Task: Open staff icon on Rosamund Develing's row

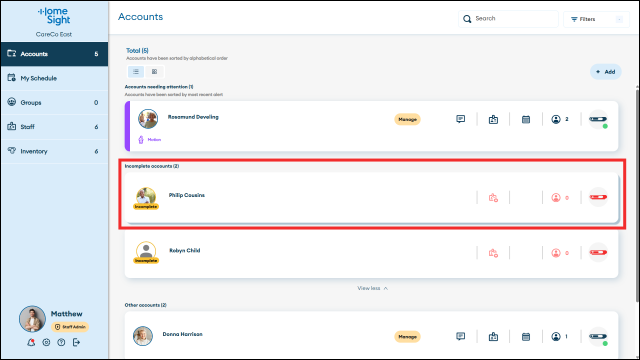Action: pos(493,120)
